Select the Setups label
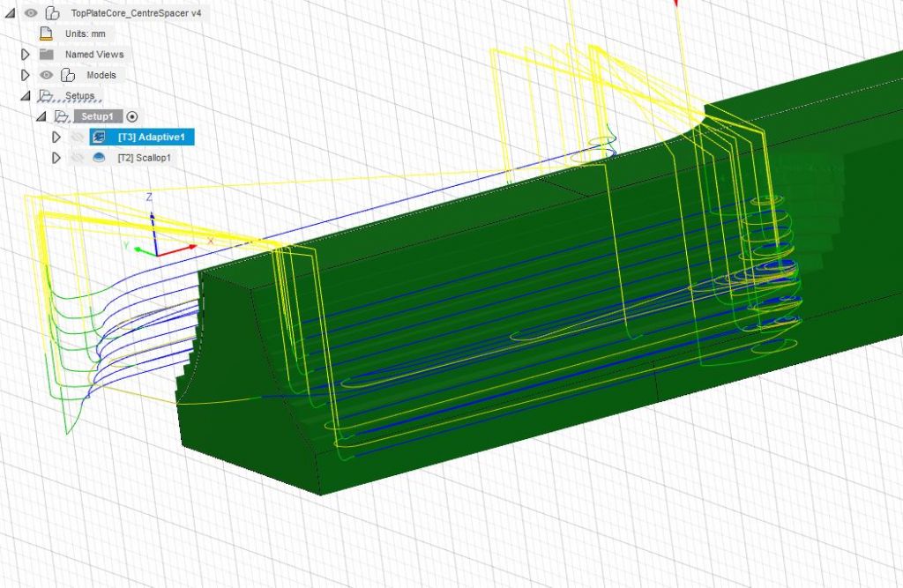This screenshot has width=903, height=588. coord(79,95)
